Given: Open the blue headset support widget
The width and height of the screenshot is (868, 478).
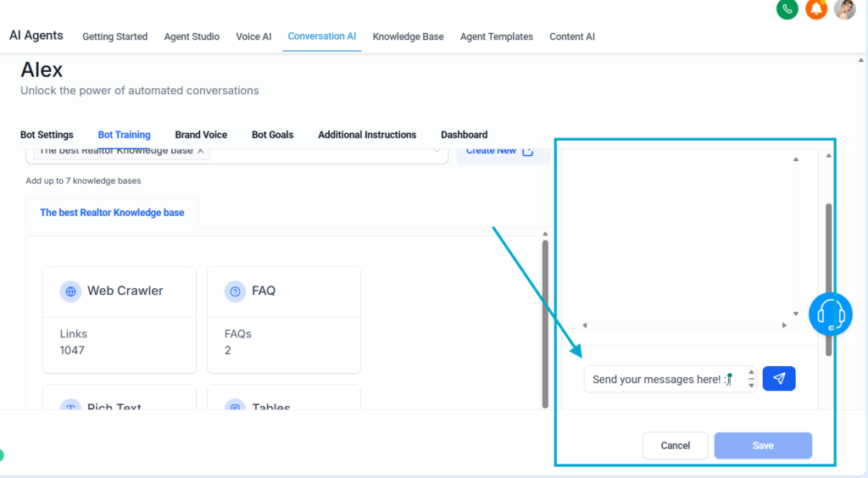Looking at the screenshot, I should pos(830,315).
